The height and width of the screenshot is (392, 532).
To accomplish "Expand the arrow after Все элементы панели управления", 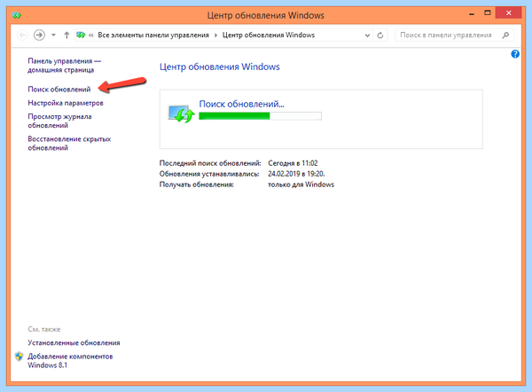I will coord(215,35).
